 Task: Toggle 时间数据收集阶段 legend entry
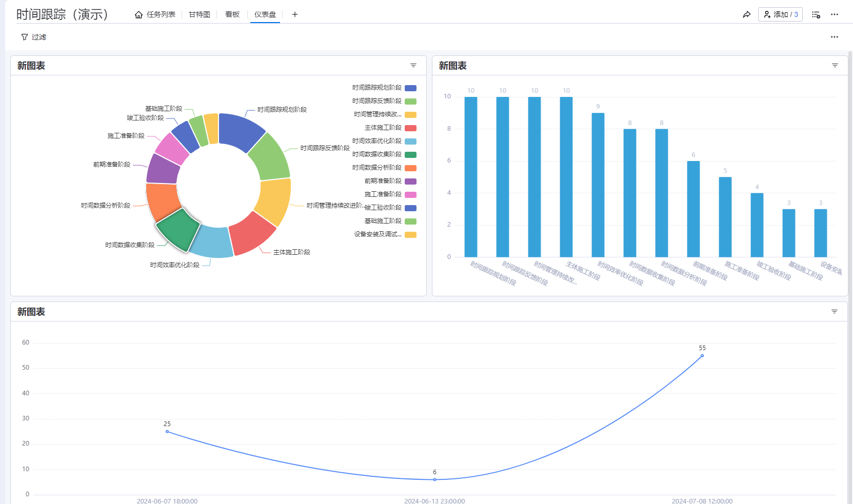point(384,154)
